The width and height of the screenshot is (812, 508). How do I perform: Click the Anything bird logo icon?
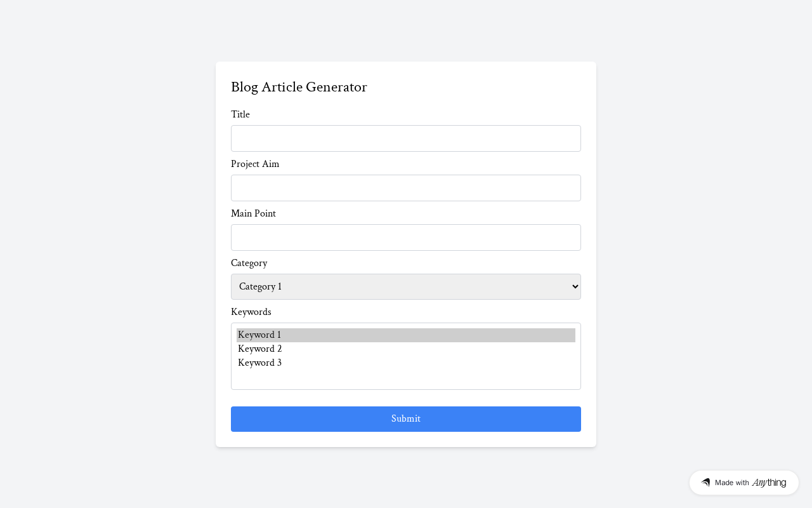tap(705, 483)
